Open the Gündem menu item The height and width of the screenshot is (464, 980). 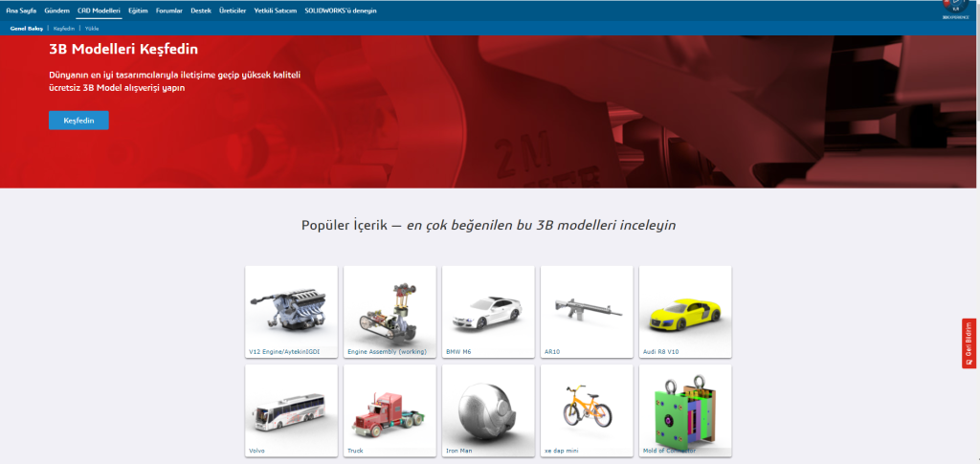pyautogui.click(x=56, y=10)
